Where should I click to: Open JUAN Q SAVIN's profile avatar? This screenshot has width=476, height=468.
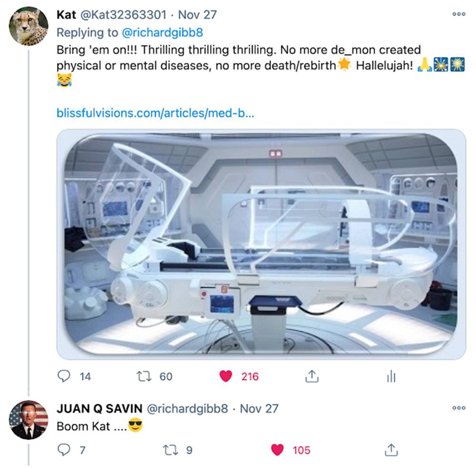click(x=29, y=420)
